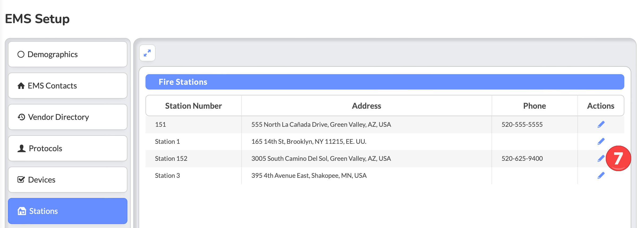Screen dimensions: 644x228
Task: Click the red number 7 badge
Action: [x=618, y=158]
